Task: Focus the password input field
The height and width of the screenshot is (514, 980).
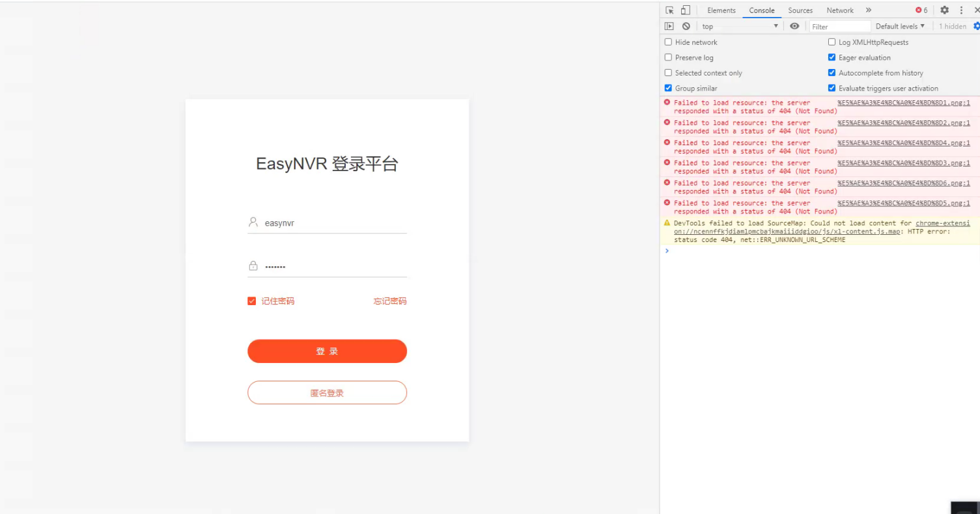Action: pos(327,266)
